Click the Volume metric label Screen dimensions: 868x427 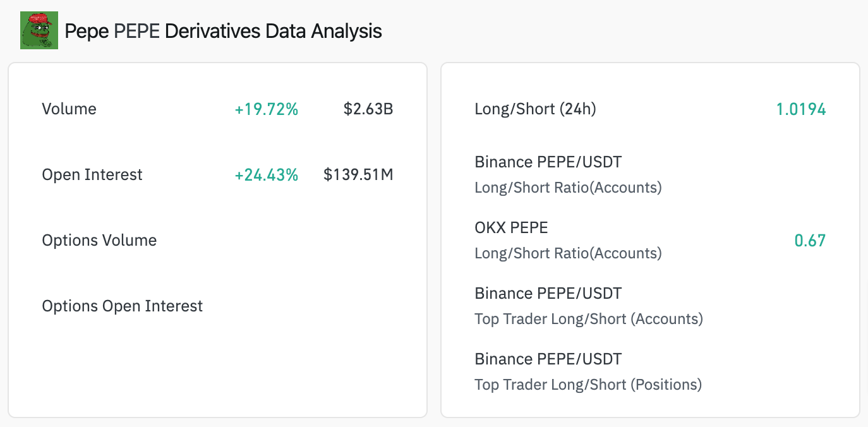pos(69,109)
